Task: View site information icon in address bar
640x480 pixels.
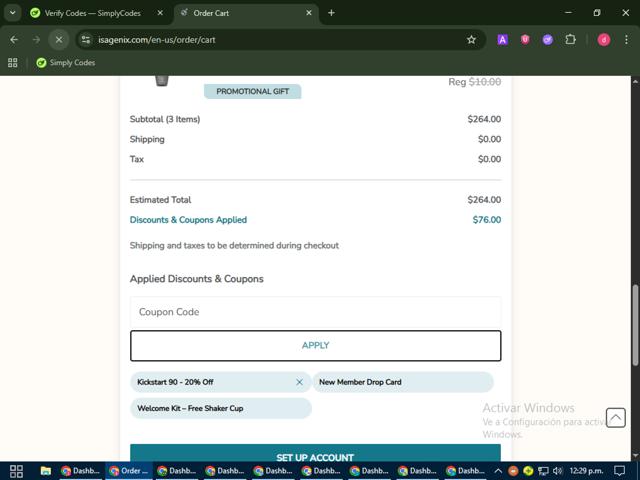Action: pyautogui.click(x=86, y=40)
